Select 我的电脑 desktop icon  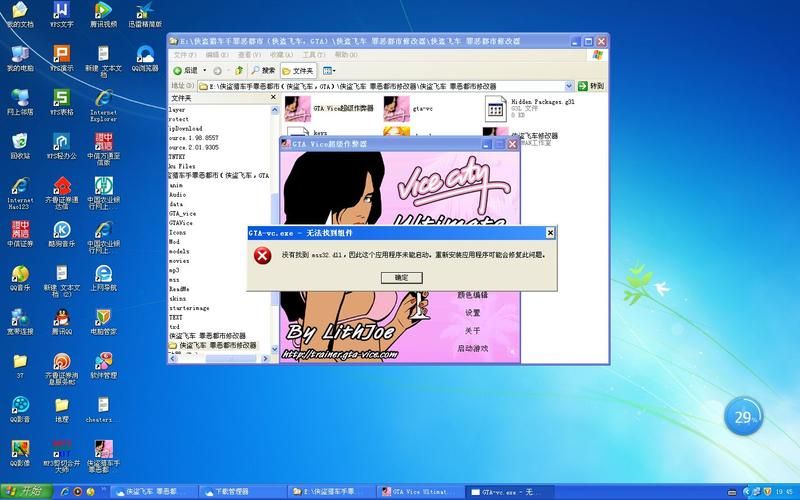tap(20, 58)
